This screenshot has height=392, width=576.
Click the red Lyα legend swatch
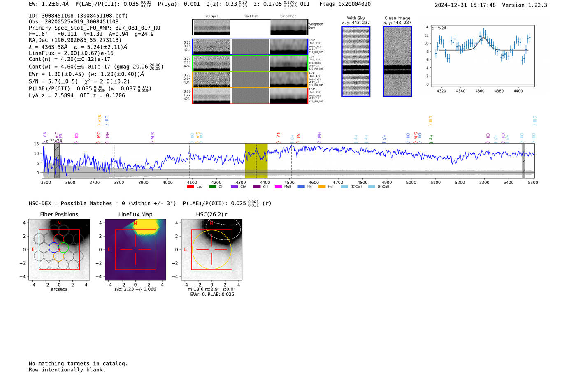[x=190, y=186]
